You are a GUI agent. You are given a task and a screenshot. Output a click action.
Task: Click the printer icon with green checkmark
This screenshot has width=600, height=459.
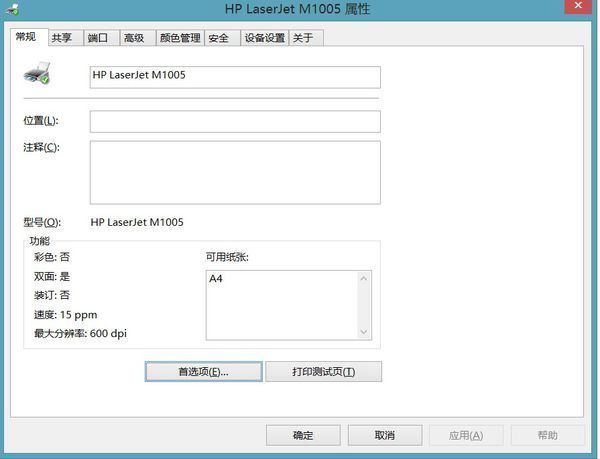(37, 73)
